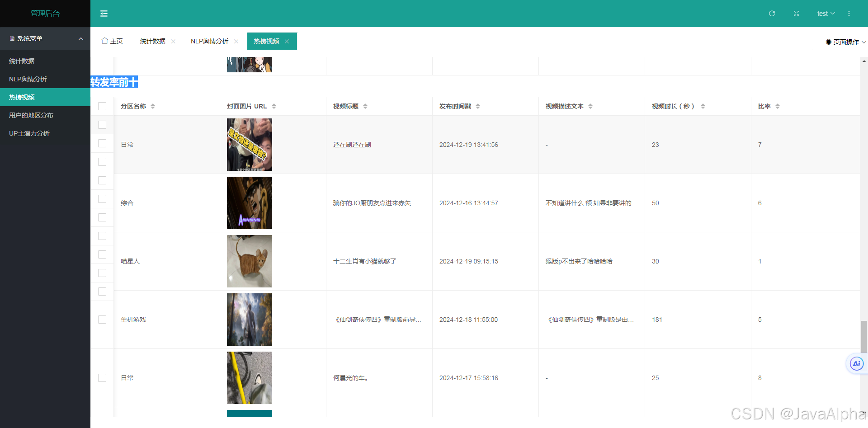Screen dimensions: 868x428
Task: Open the 页面操作 dropdown
Action: coord(846,42)
